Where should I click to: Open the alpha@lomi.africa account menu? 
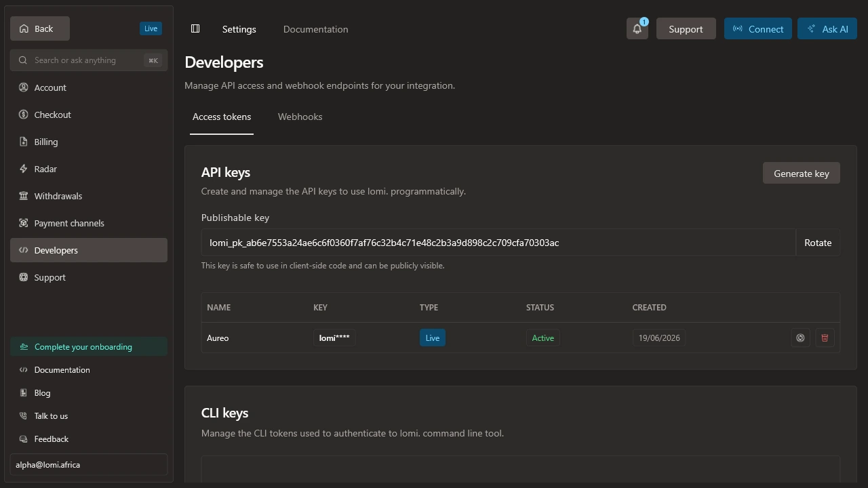[x=89, y=465]
